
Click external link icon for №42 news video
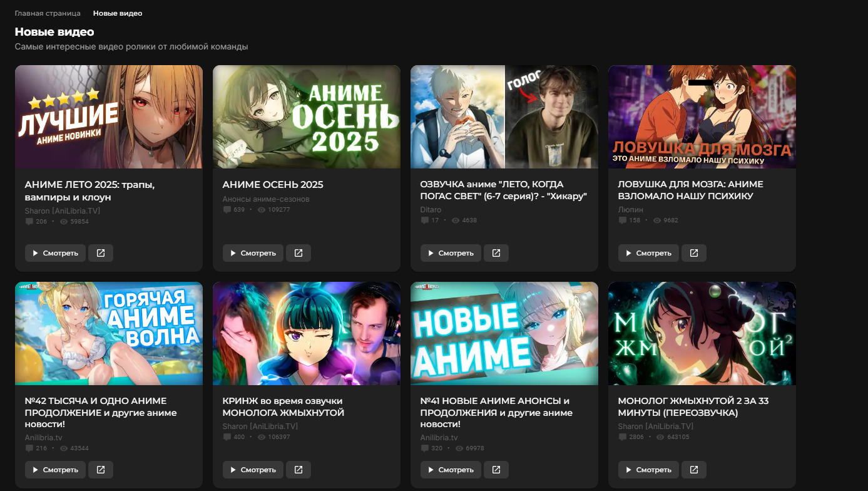pos(100,470)
